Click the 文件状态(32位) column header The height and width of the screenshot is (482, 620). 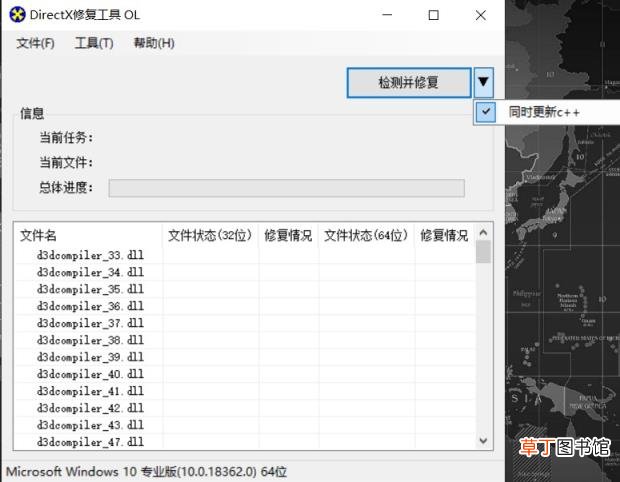click(x=210, y=235)
